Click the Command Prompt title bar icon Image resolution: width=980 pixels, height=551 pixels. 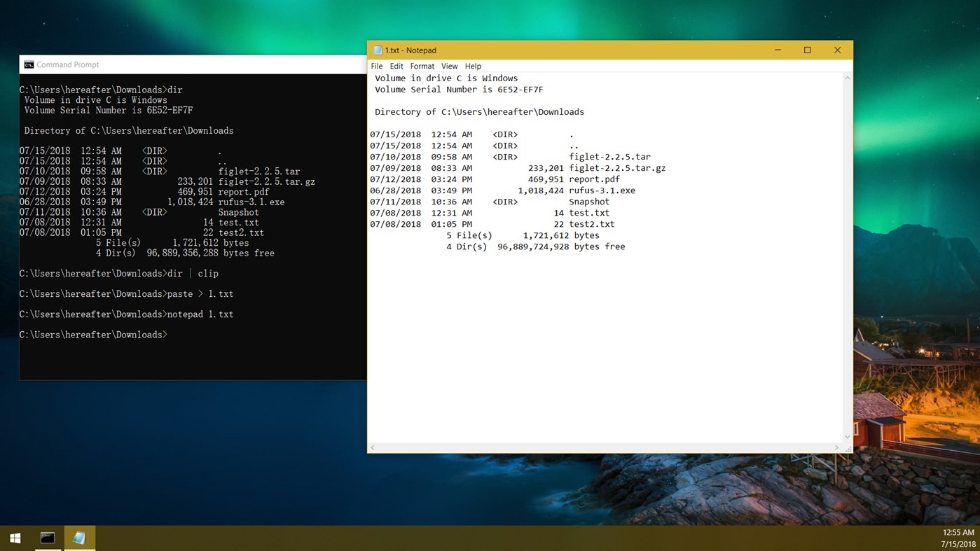(29, 64)
